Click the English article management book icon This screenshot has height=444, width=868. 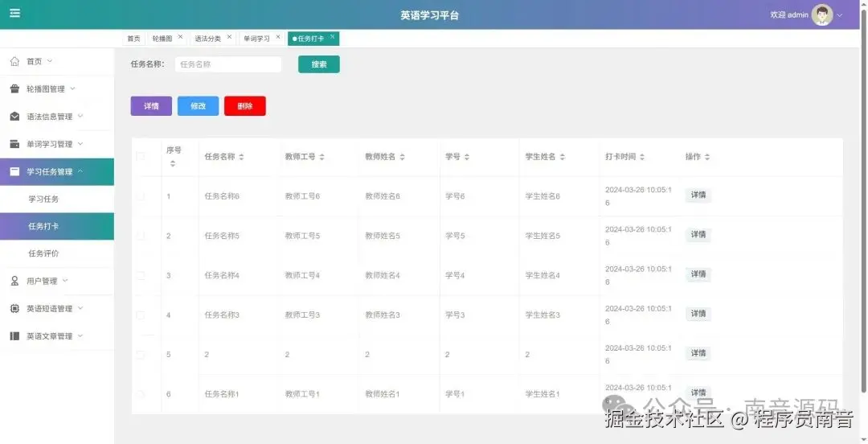(x=15, y=336)
